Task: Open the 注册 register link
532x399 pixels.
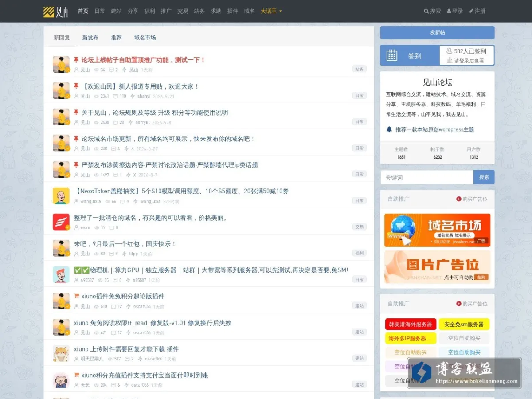Action: point(477,11)
